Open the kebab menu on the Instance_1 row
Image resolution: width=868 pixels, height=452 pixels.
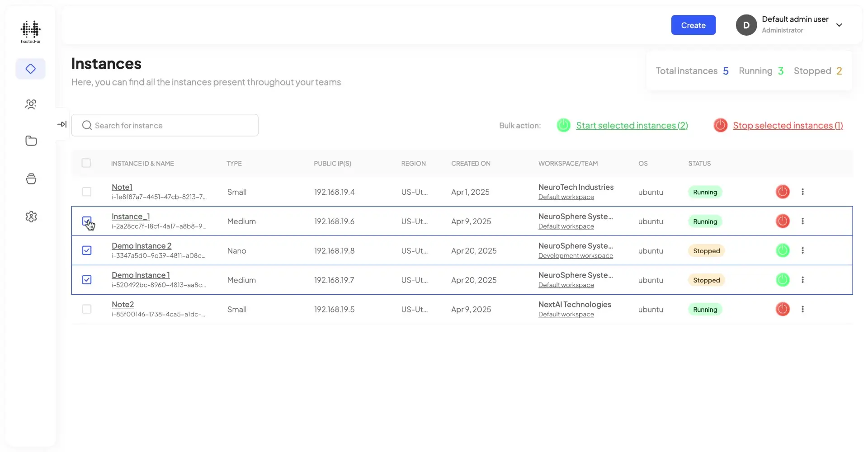pyautogui.click(x=802, y=221)
